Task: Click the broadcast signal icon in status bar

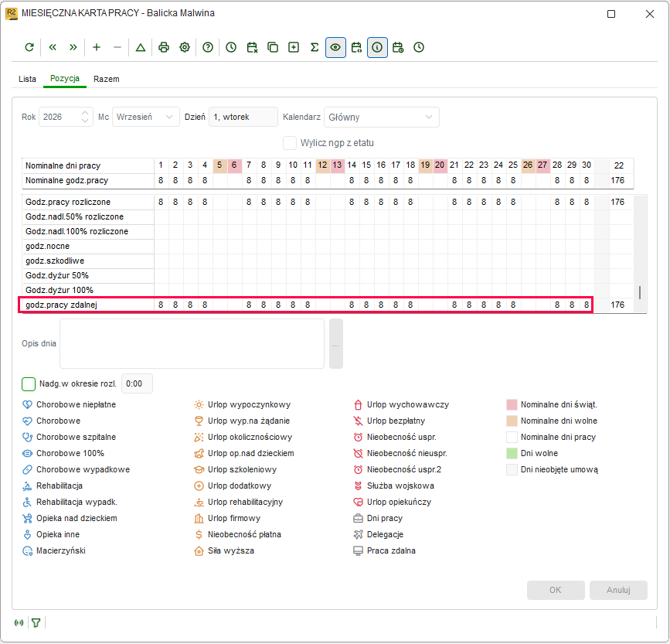Action: click(x=19, y=622)
